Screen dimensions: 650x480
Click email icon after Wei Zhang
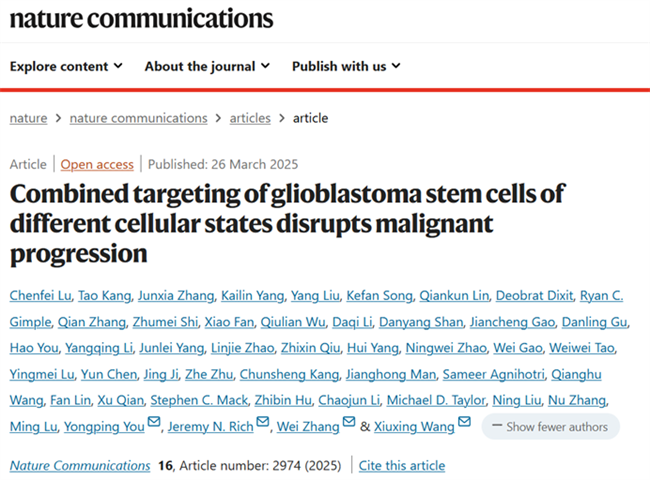tap(349, 424)
